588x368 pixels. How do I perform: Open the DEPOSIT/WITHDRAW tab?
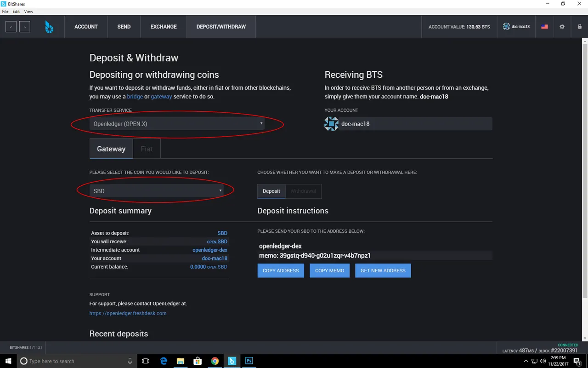pyautogui.click(x=221, y=27)
